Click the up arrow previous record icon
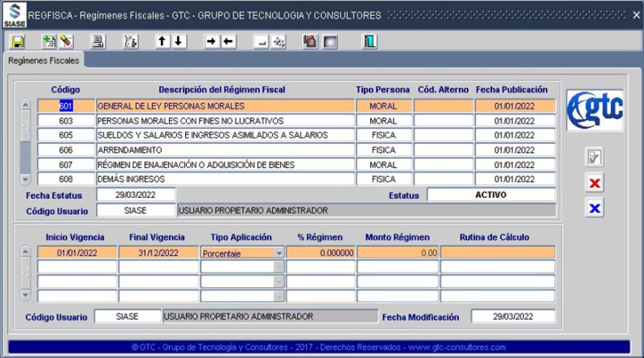The image size is (644, 358). pos(163,41)
